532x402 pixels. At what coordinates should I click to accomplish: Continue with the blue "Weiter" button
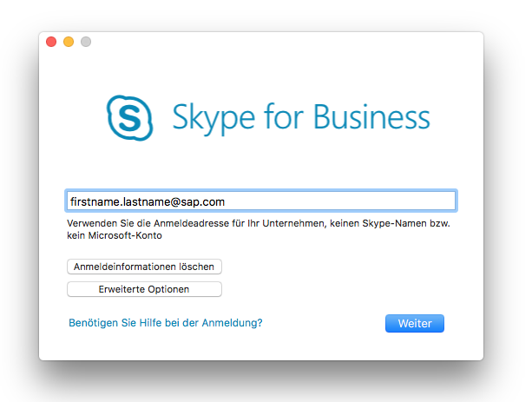pos(415,323)
